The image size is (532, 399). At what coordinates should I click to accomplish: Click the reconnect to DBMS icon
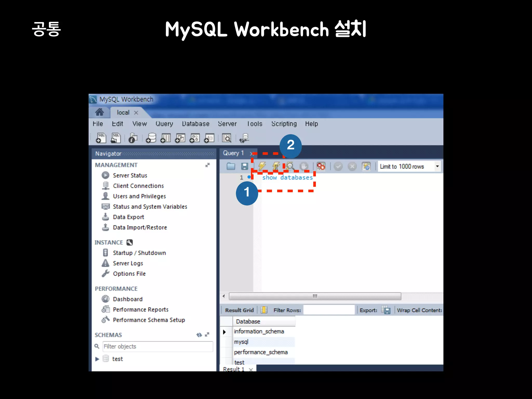(x=244, y=138)
